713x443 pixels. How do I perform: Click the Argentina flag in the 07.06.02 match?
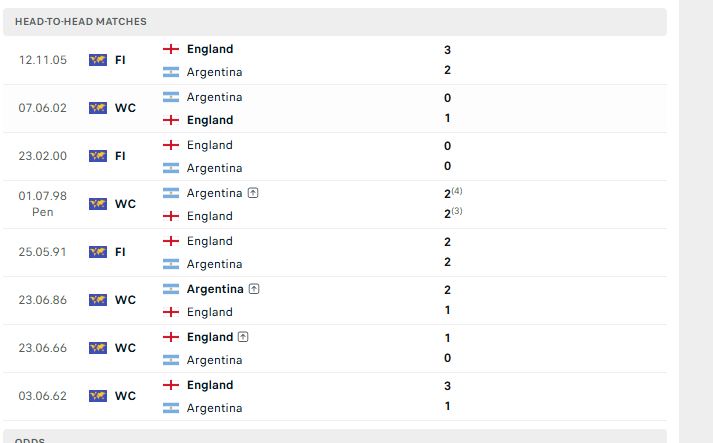(171, 97)
